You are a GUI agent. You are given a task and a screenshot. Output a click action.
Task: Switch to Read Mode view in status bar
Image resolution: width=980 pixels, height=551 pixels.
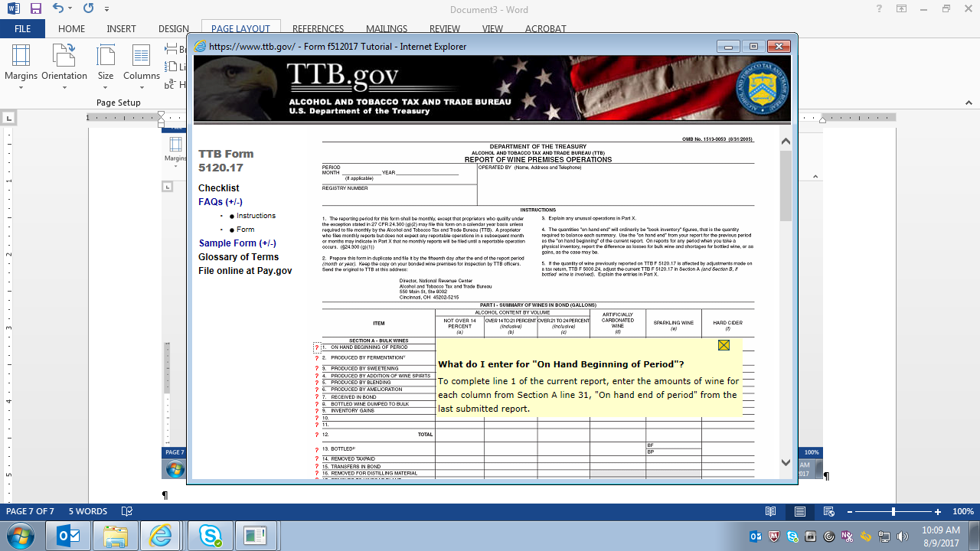770,511
